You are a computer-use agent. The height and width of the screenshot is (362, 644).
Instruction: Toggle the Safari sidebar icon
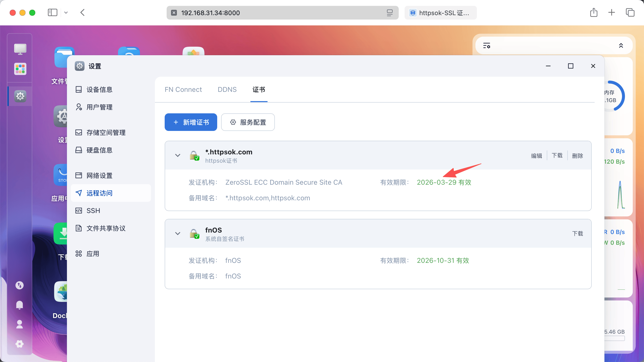click(x=53, y=12)
